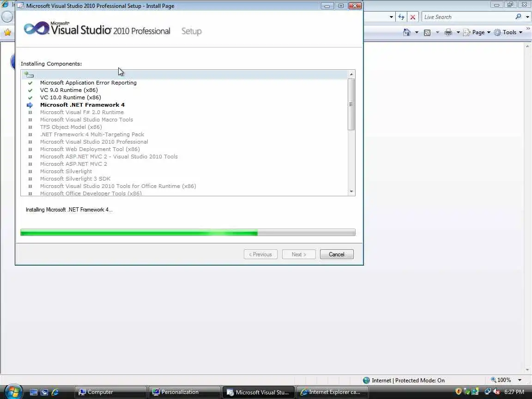Click the IE Home icon
Viewport: 532px width, 399px height.
407,32
